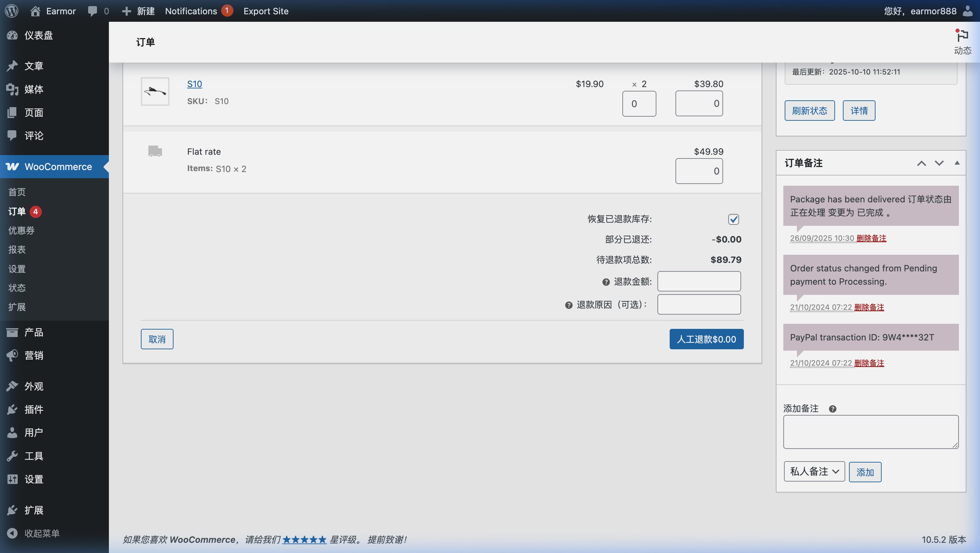
Task: Focus the Flat rate refund amount field
Action: (x=699, y=171)
